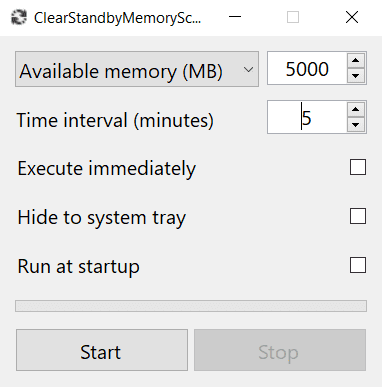
Task: Open the Available memory (MB) dropdown
Action: pos(137,69)
